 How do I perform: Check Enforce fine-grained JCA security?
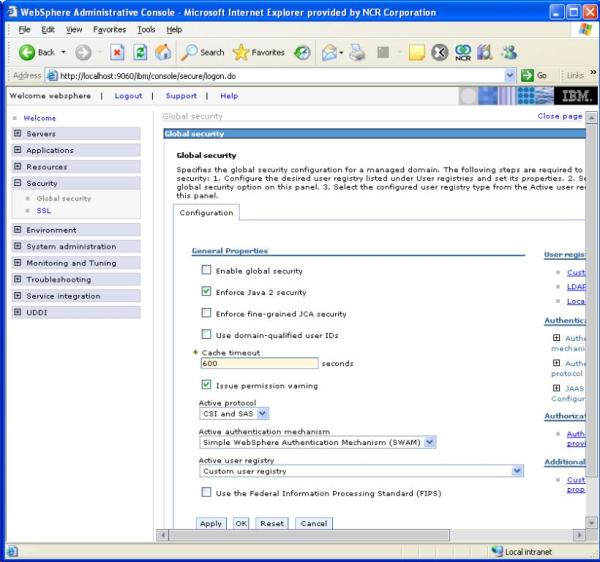click(x=206, y=313)
